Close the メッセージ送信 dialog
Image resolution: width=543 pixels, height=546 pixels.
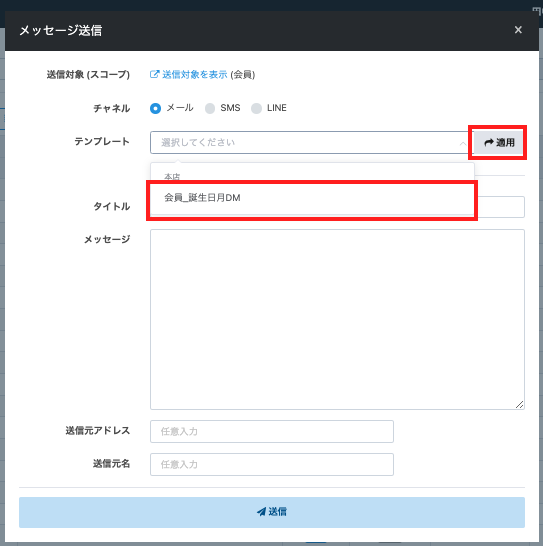[518, 30]
